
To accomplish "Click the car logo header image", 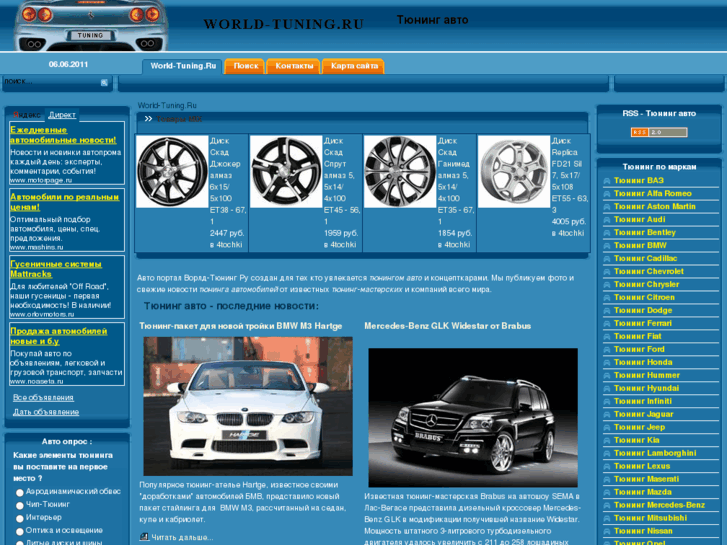I will tap(90, 26).
